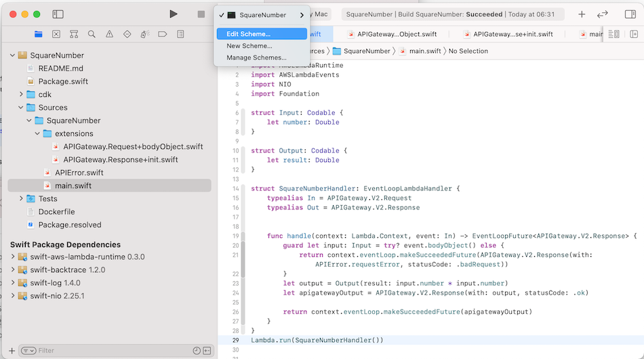Viewport: 644px width, 359px height.
Task: Select the Swift Package Dependencies header
Action: click(x=65, y=245)
